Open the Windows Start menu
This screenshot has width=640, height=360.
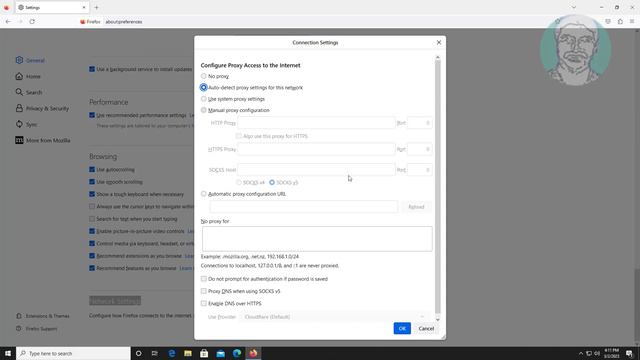pyautogui.click(x=8, y=353)
